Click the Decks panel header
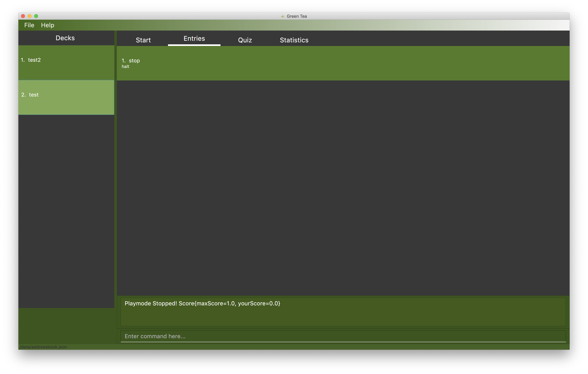Image resolution: width=588 pixels, height=374 pixels. point(65,38)
